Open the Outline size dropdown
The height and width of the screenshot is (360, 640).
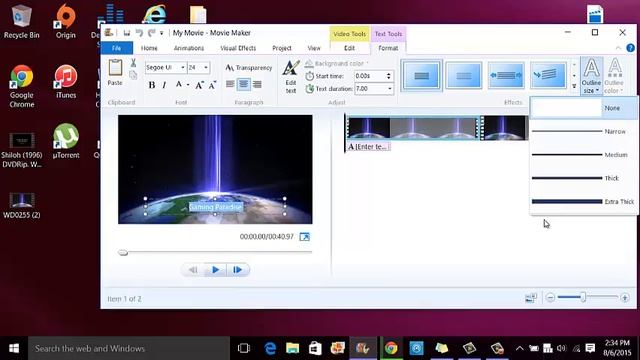(x=591, y=76)
